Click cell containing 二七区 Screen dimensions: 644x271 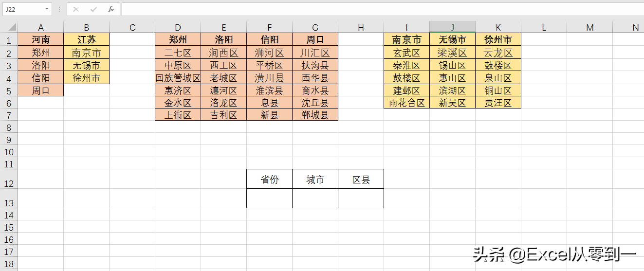[178, 53]
